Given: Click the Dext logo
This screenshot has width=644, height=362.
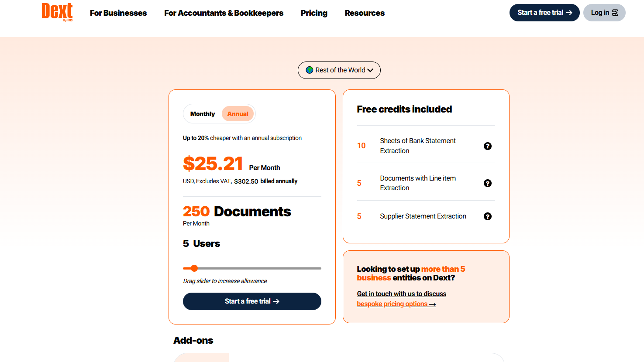Looking at the screenshot, I should tap(57, 12).
